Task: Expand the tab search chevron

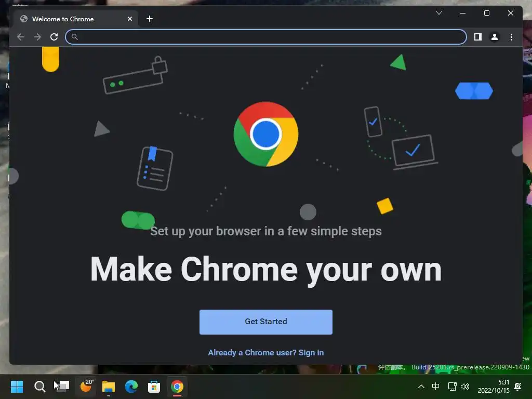Action: click(x=438, y=13)
